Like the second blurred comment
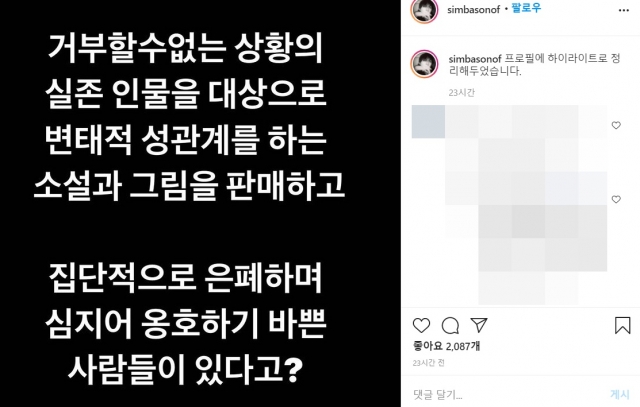Viewport: 640px width, 407px height. (x=616, y=199)
